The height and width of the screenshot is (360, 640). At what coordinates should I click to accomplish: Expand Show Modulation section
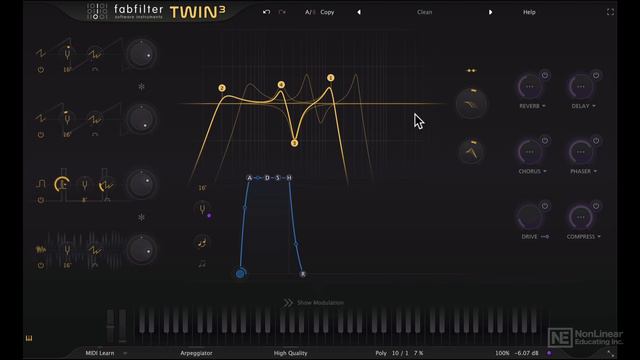(x=314, y=303)
